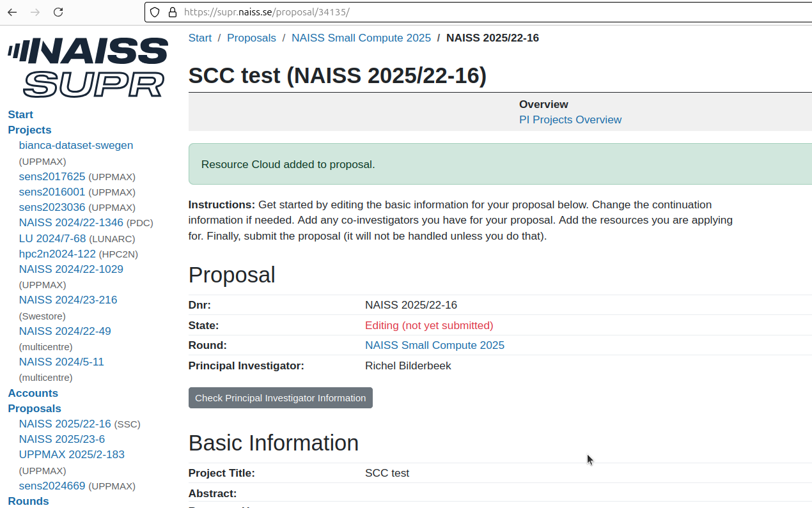
Task: Open PI Projects Overview
Action: 570,119
